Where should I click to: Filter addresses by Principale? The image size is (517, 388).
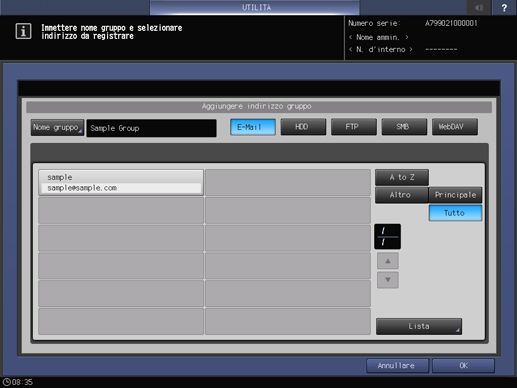[455, 195]
